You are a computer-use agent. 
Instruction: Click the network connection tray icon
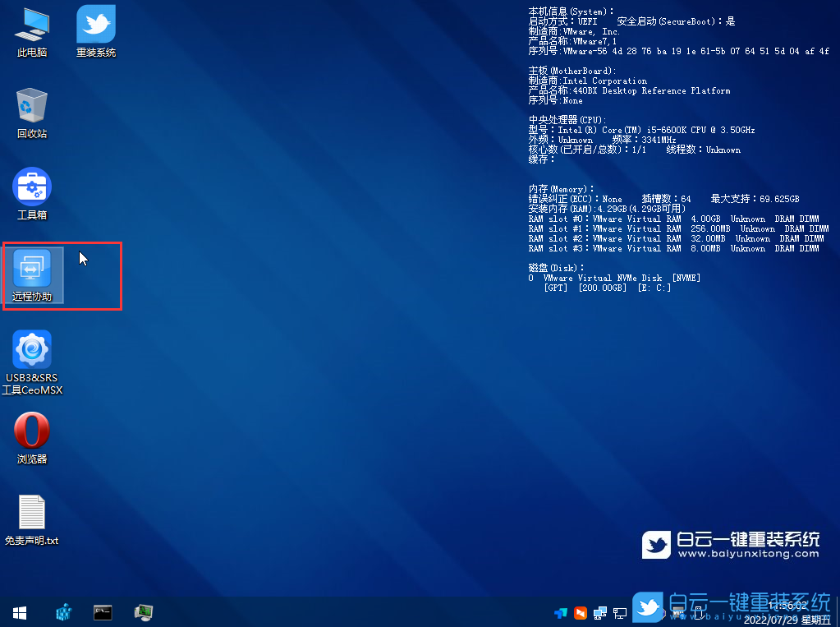pyautogui.click(x=620, y=611)
